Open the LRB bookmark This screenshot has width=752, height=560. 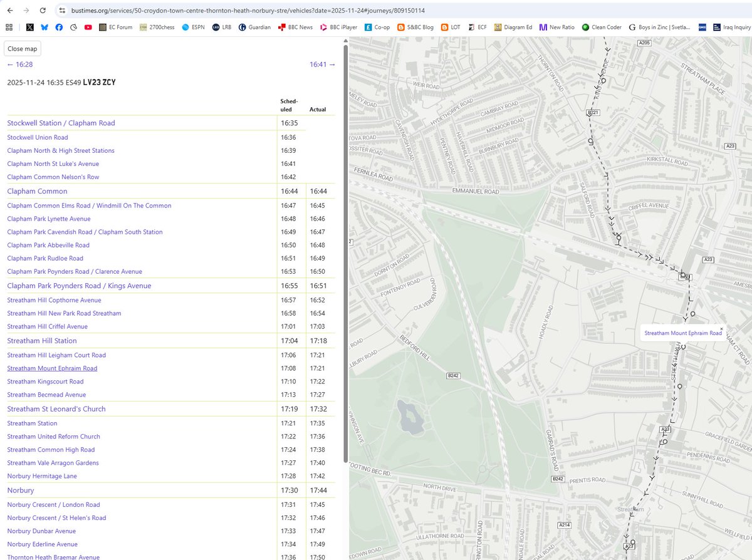pyautogui.click(x=222, y=27)
